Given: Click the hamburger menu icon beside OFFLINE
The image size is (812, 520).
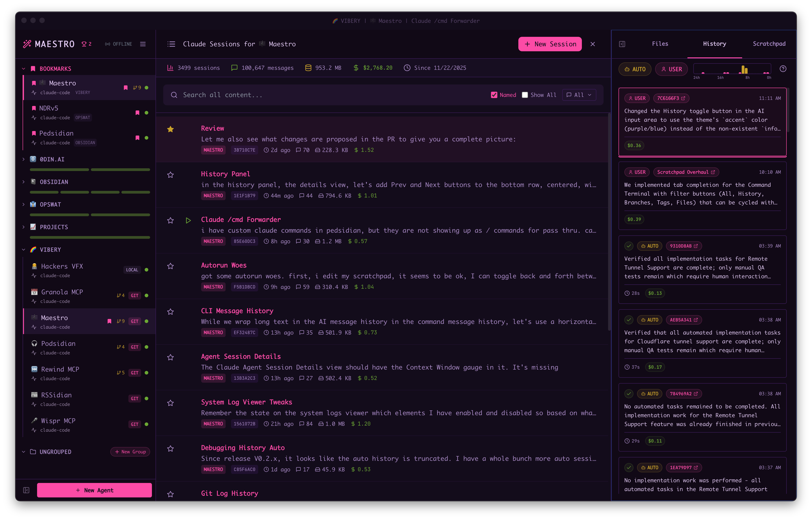Looking at the screenshot, I should point(143,44).
